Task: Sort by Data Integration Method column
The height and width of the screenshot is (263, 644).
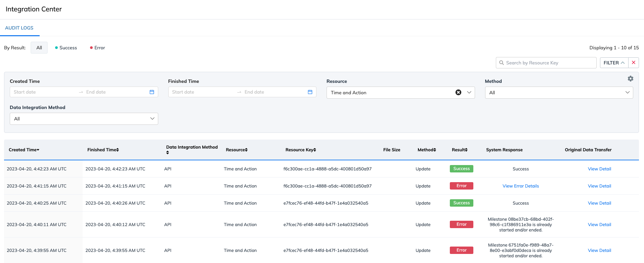Action: [x=192, y=150]
